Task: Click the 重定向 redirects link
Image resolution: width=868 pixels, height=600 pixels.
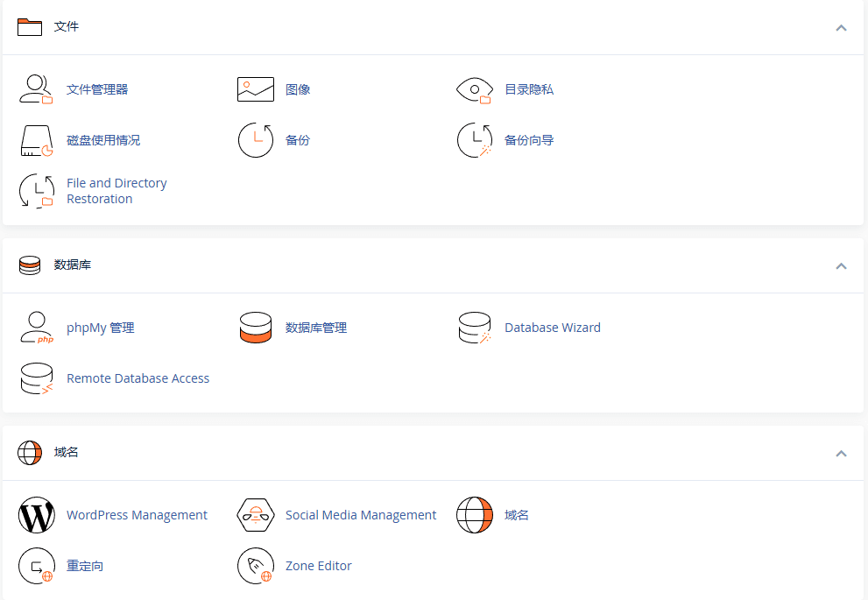Action: (x=85, y=566)
